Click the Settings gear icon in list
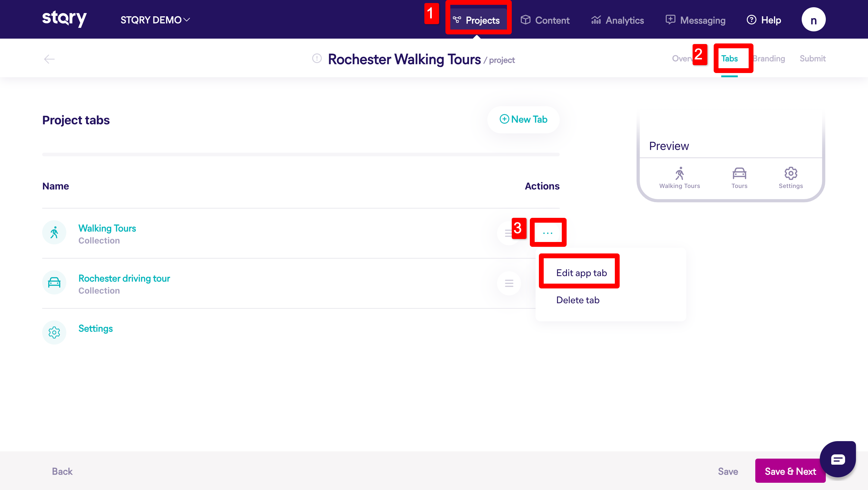Image resolution: width=868 pixels, height=490 pixels. click(x=54, y=332)
